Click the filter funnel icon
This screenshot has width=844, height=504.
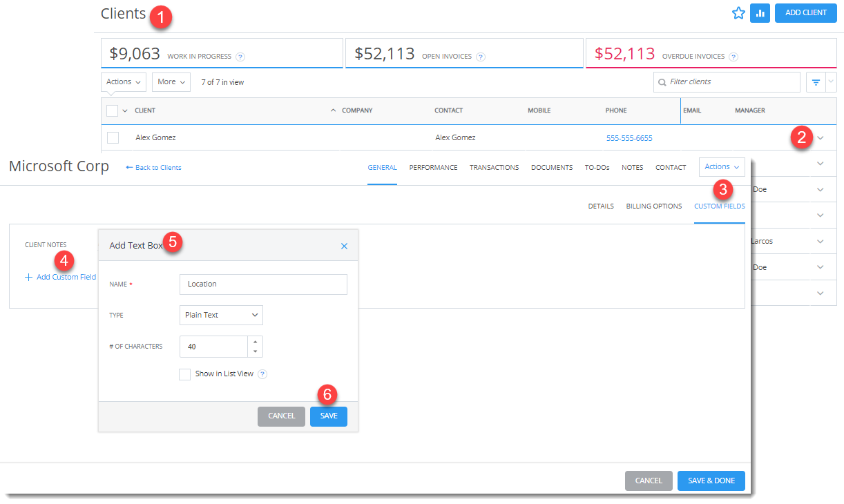[x=816, y=82]
